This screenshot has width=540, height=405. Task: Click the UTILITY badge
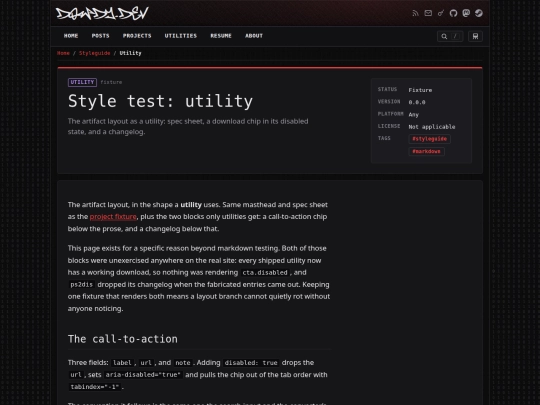point(82,82)
